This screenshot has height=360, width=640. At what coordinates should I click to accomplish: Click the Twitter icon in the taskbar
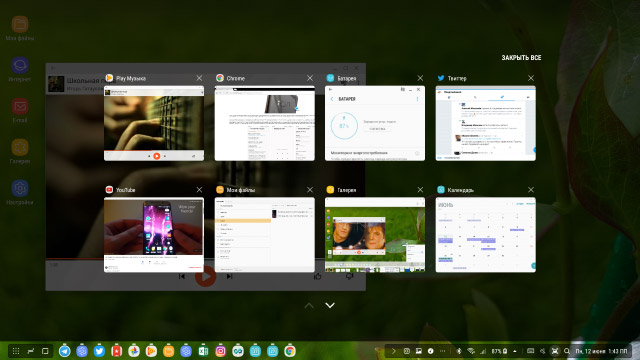pyautogui.click(x=99, y=351)
